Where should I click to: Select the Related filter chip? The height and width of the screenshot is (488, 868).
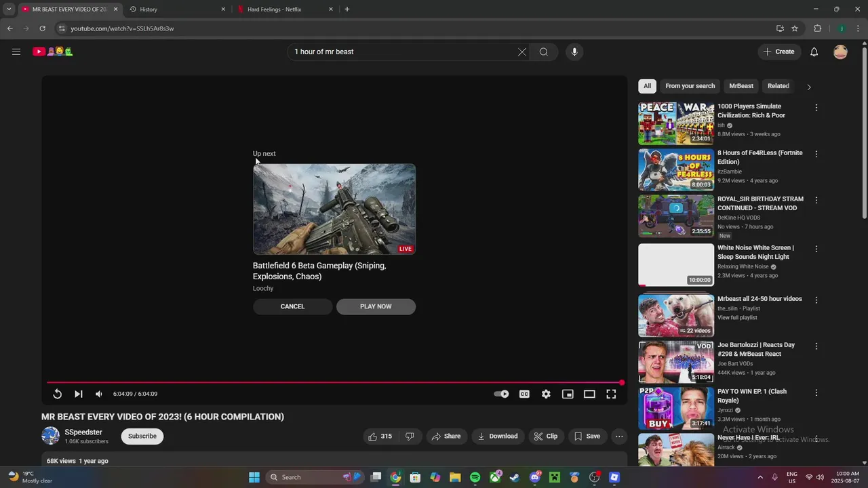[778, 86]
